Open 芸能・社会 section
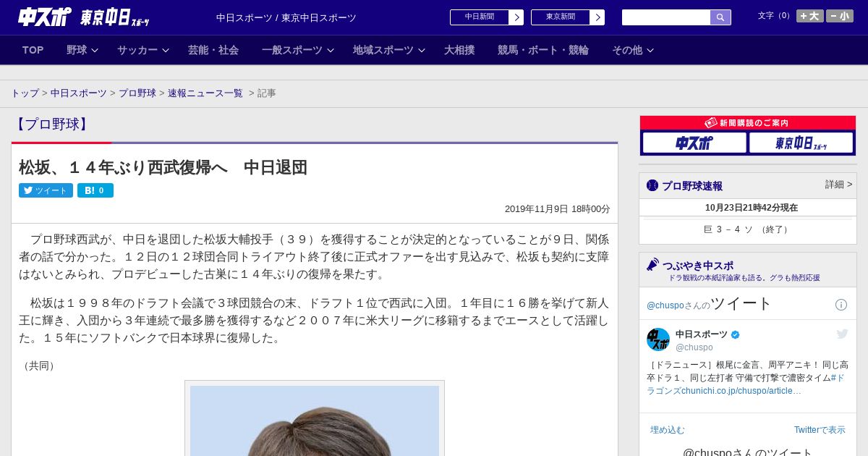 [x=213, y=50]
